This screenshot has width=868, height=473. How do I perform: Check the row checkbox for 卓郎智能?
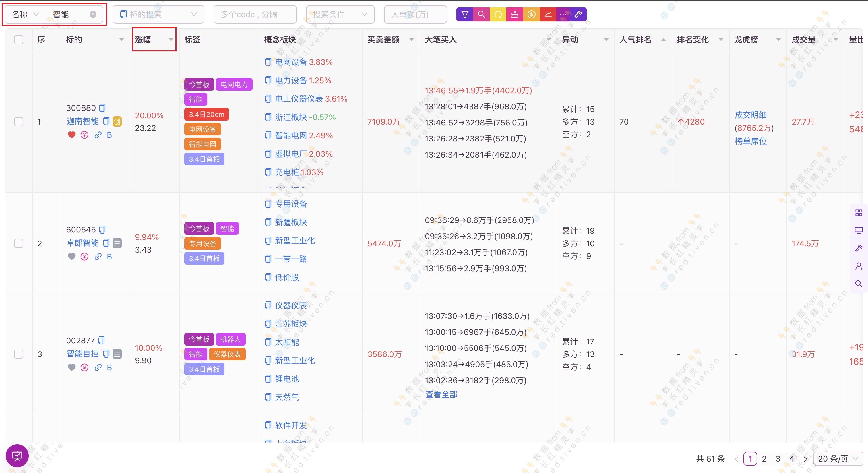(x=19, y=243)
